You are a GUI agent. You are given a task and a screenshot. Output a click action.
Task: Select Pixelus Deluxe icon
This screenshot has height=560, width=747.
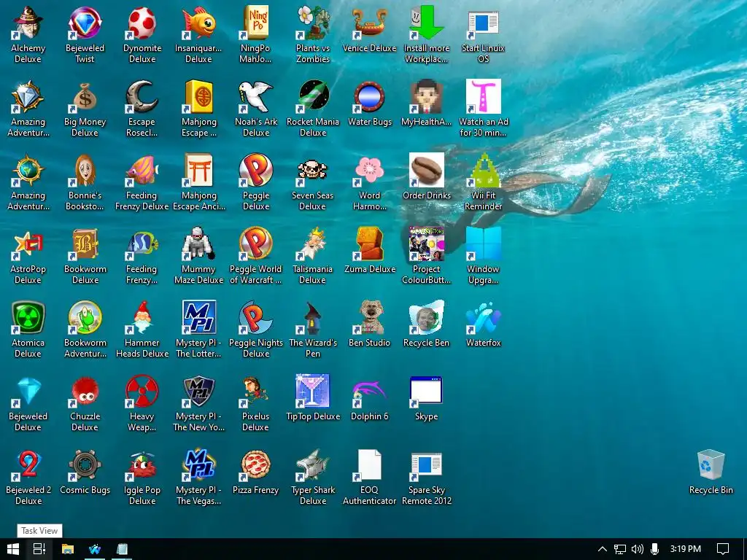[x=256, y=392]
